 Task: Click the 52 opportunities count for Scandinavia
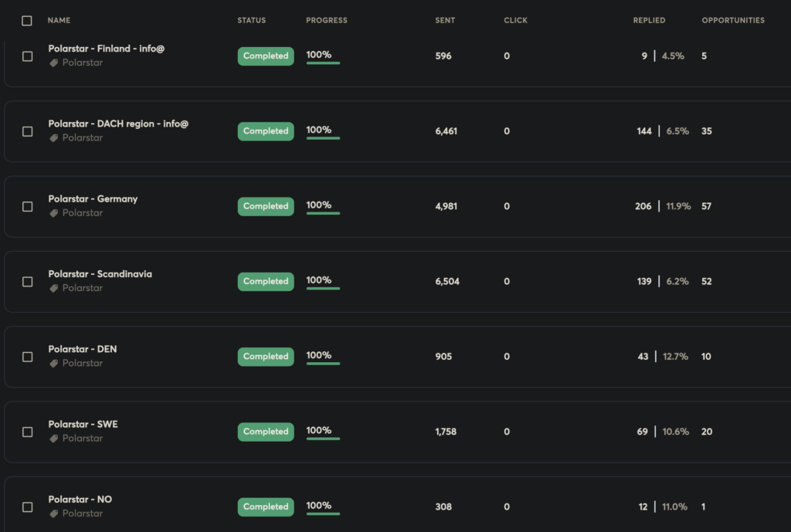(706, 282)
